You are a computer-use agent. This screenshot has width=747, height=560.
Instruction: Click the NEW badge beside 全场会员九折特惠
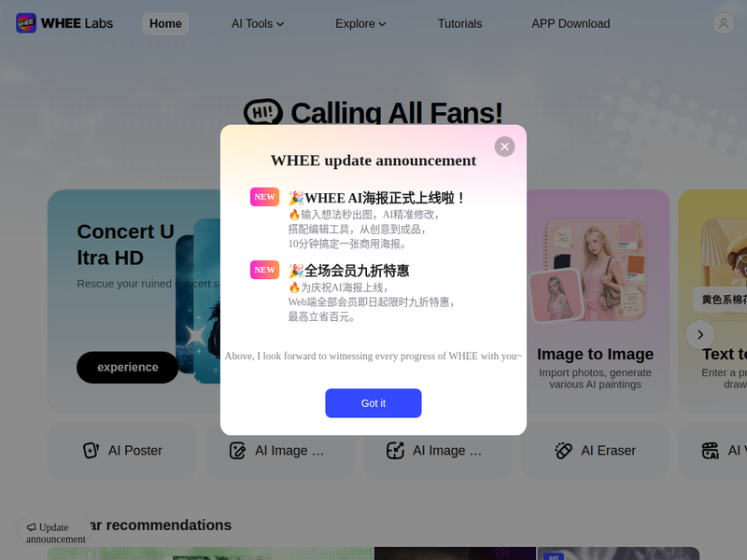pos(264,270)
